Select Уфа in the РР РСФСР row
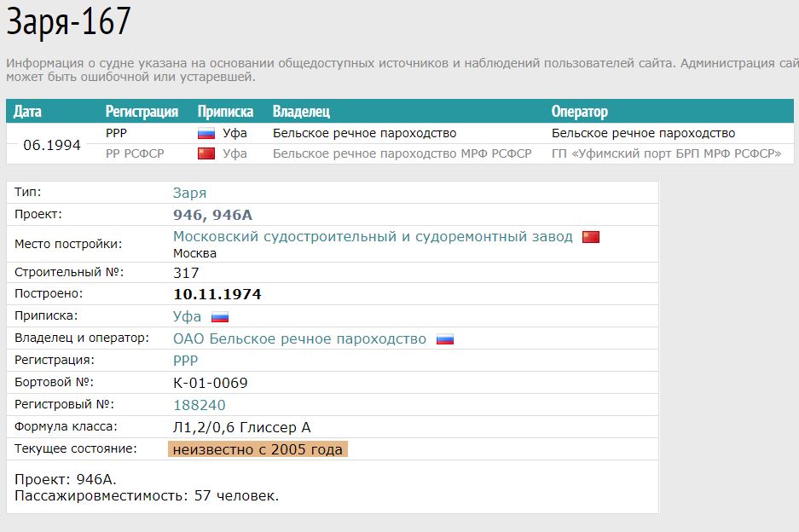 coord(234,154)
